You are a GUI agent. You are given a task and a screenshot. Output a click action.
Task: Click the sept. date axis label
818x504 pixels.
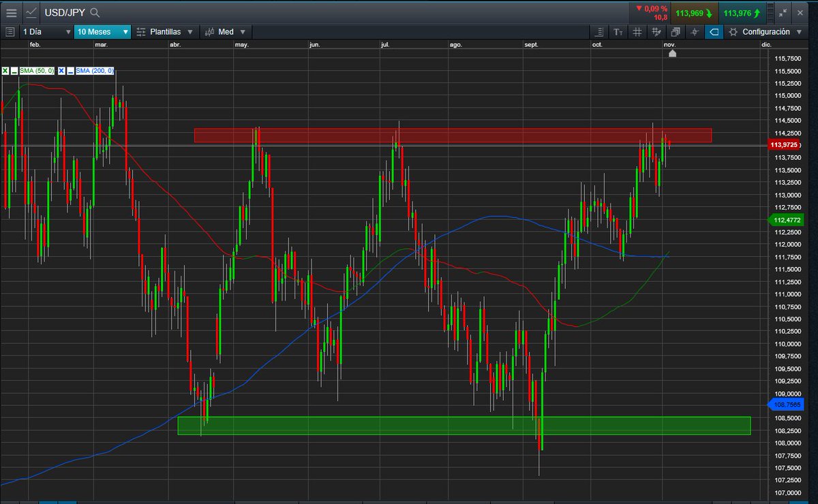pyautogui.click(x=531, y=44)
